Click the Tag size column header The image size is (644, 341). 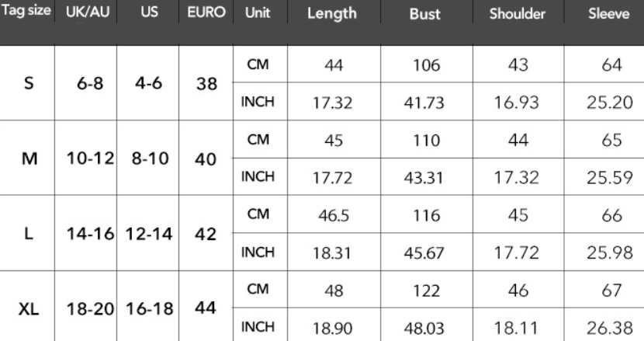(x=28, y=13)
